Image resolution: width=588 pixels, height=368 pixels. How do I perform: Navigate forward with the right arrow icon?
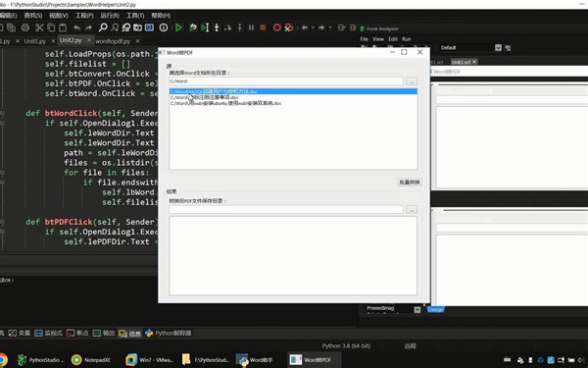(x=321, y=27)
